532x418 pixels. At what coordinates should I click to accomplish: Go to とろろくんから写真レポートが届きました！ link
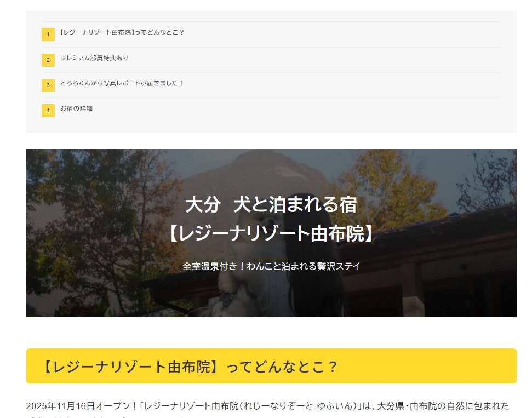tap(122, 83)
